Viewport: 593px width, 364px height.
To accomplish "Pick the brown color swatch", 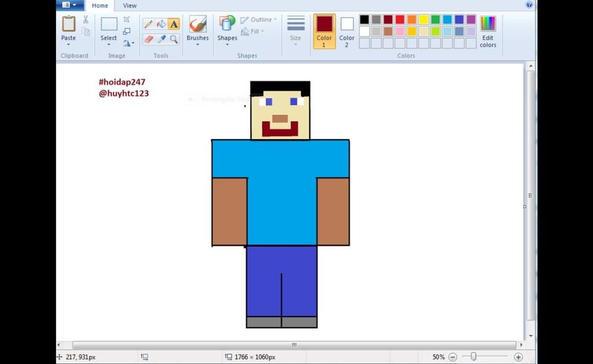I will pos(388,31).
